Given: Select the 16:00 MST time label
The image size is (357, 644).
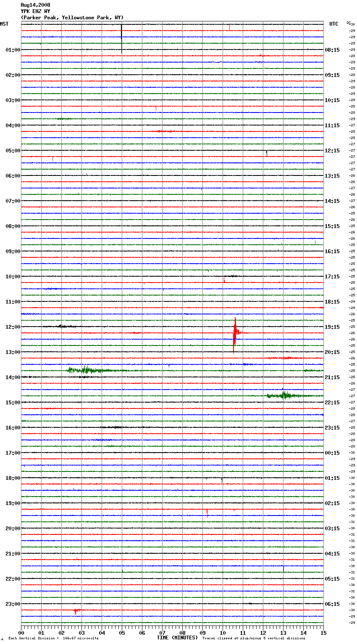Looking at the screenshot, I should [x=13, y=428].
